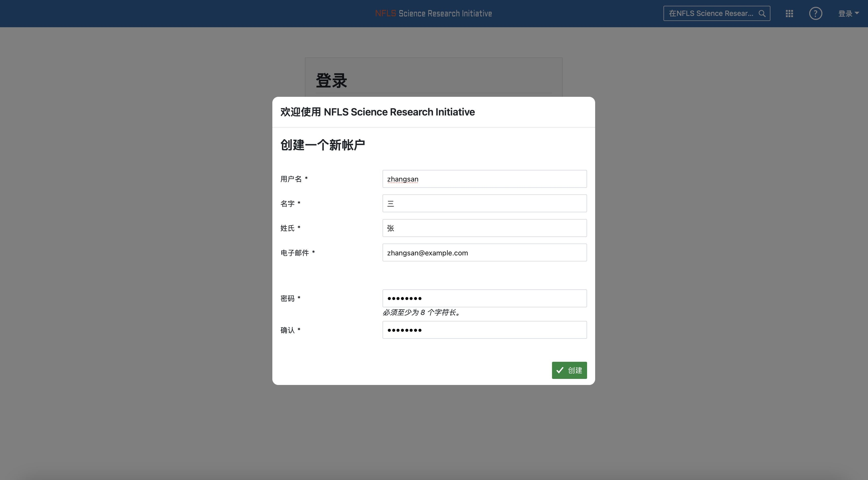Image resolution: width=868 pixels, height=480 pixels.
Task: Click the background 登录 page heading
Action: point(331,80)
